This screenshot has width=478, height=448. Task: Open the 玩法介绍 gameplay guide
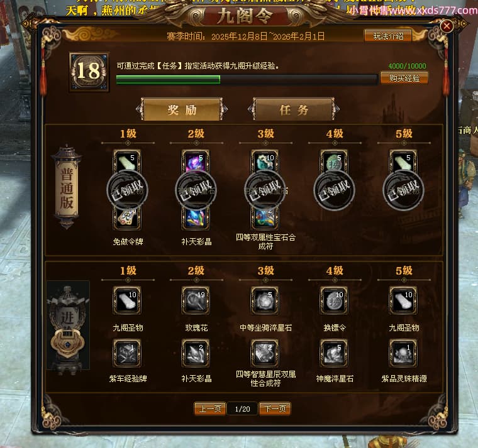pos(388,36)
